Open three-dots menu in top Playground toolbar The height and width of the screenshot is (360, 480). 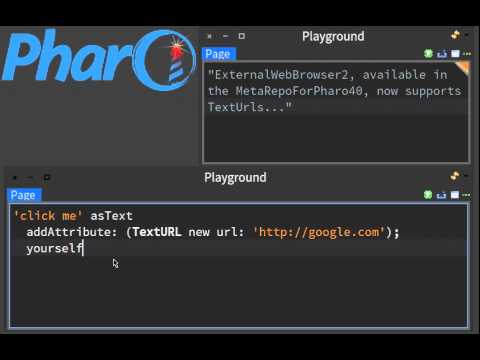[467, 54]
